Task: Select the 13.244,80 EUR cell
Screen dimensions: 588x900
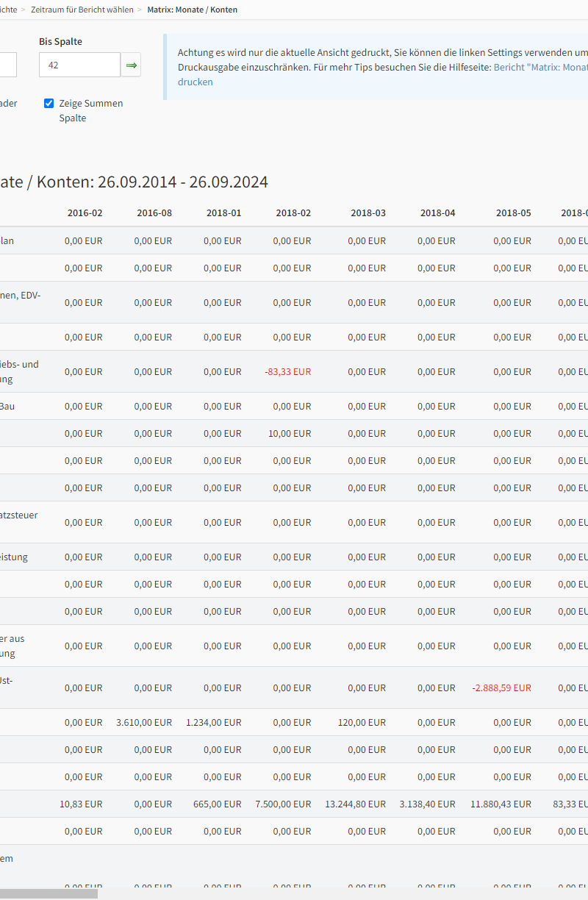Action: (x=355, y=804)
